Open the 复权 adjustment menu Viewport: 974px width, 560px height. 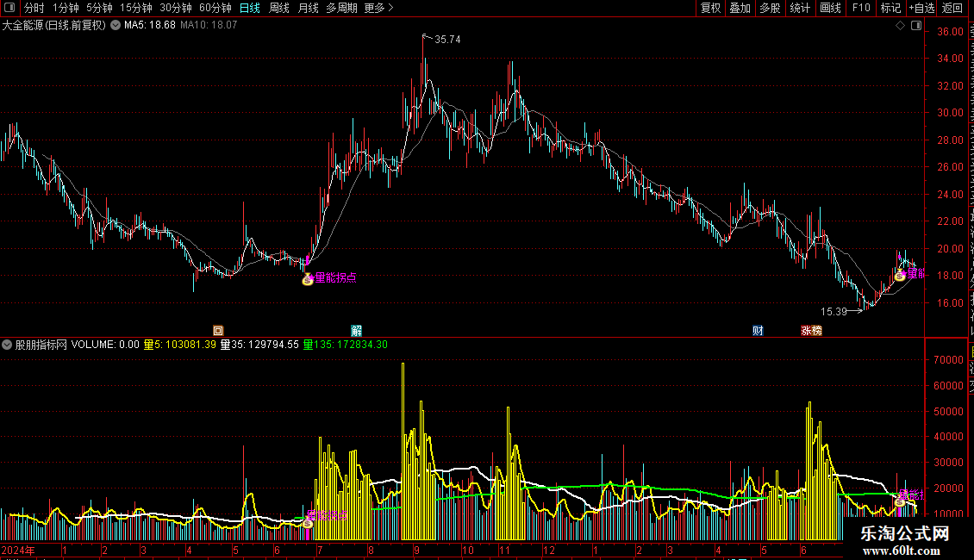click(710, 8)
